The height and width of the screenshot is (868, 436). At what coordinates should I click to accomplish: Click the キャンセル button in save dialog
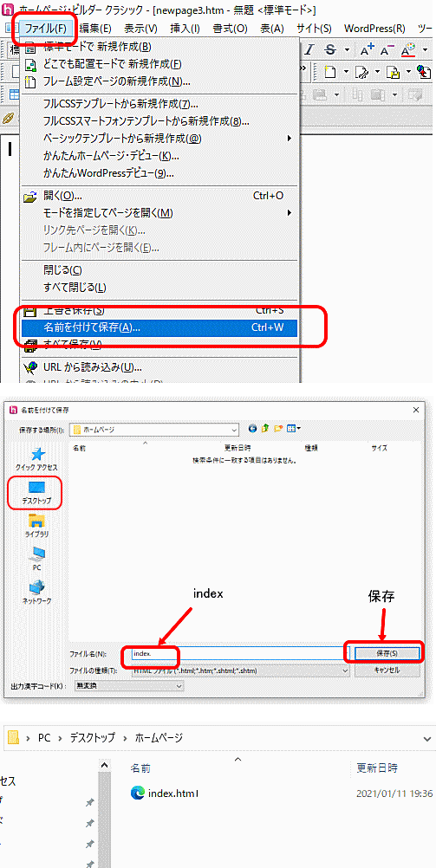coord(387,670)
